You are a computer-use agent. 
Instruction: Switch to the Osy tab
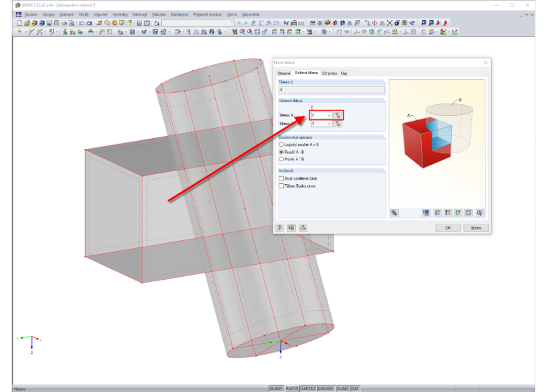[344, 73]
